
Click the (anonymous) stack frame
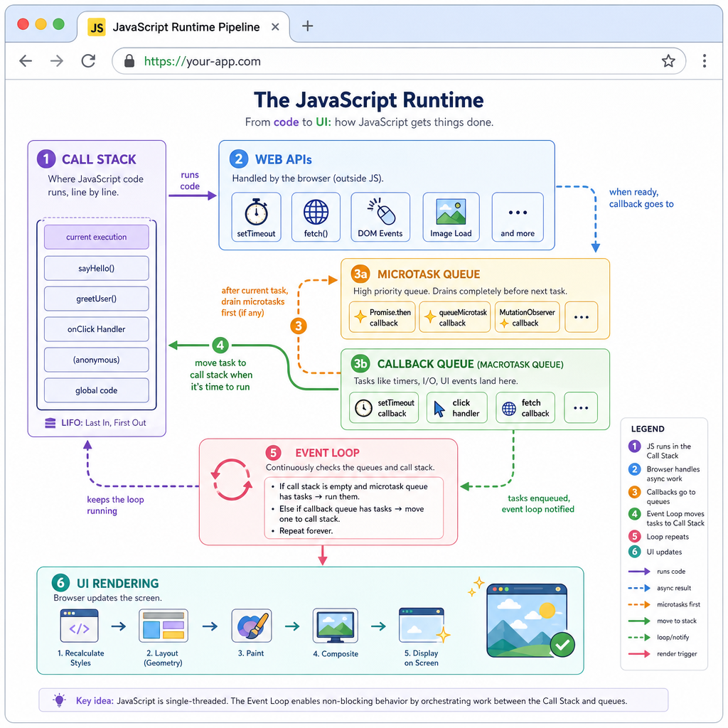[x=97, y=360]
